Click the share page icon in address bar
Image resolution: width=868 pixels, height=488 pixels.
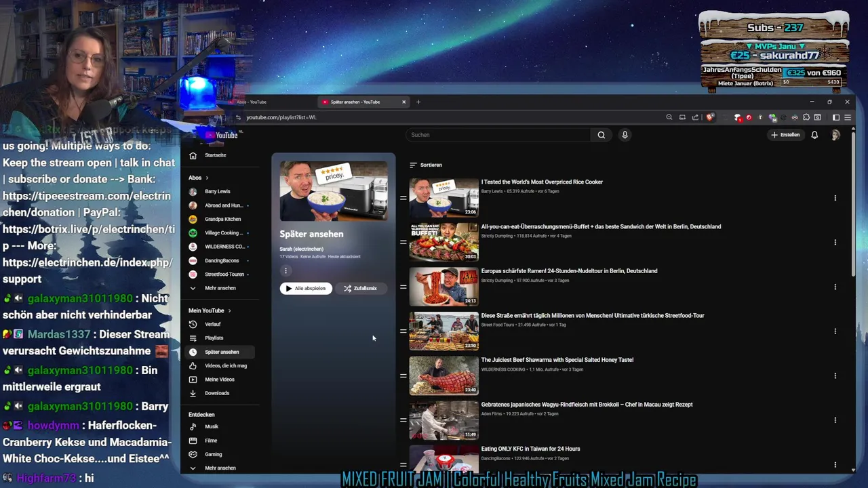click(695, 117)
